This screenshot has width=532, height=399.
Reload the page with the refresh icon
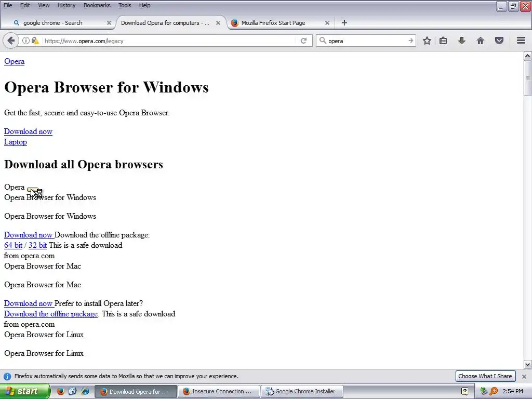pos(303,41)
